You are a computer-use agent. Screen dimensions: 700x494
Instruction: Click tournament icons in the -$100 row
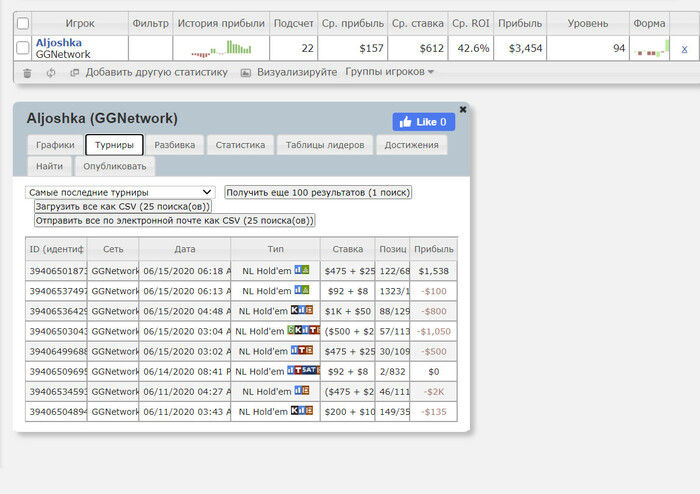tap(302, 290)
